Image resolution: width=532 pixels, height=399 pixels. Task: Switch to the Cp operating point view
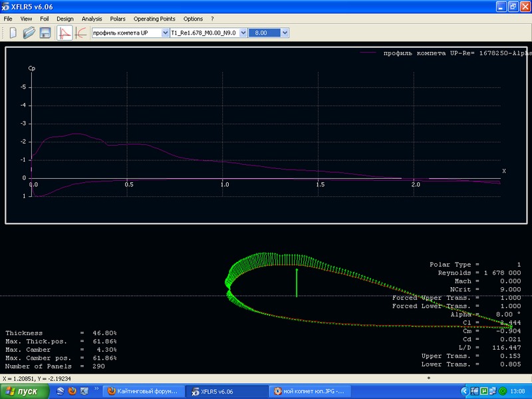pyautogui.click(x=65, y=33)
